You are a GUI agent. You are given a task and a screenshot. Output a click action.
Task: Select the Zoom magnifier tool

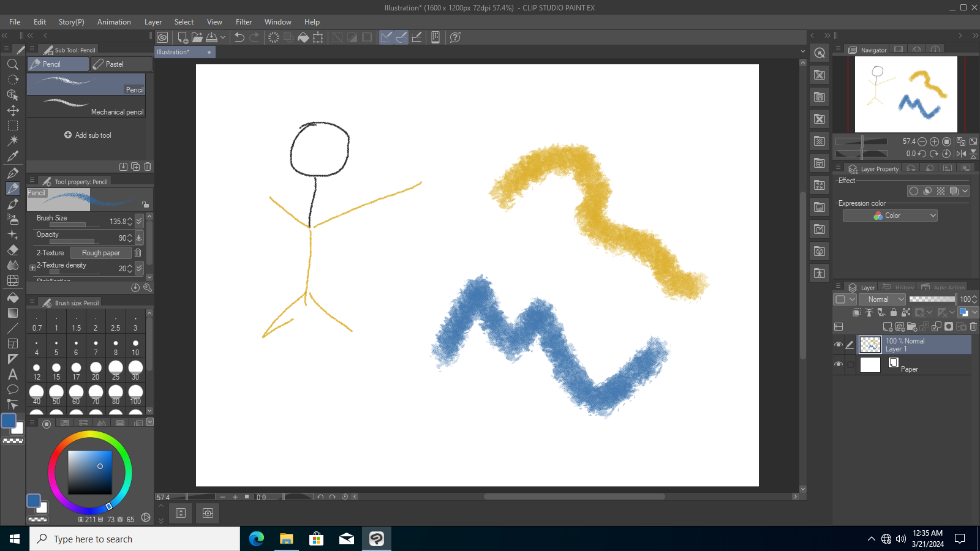point(13,64)
